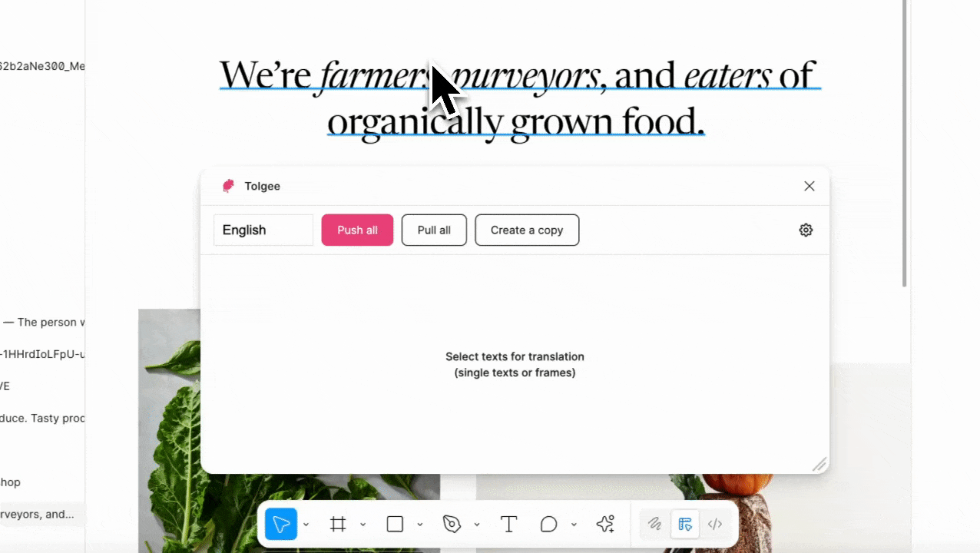Screen dimensions: 980x553
Task: Expand the Frame tool options arrow
Action: [x=363, y=525]
